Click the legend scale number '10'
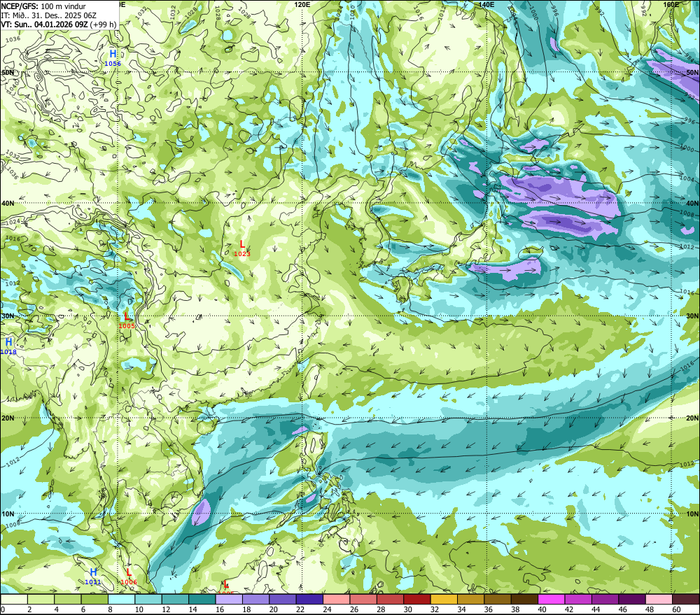Viewport: 700px width, 615px height. click(139, 609)
